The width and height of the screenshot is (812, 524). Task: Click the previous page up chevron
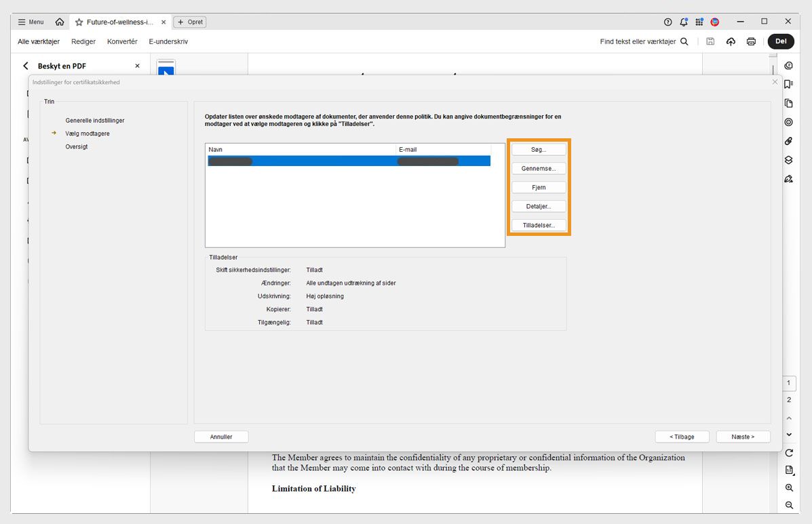coord(789,418)
